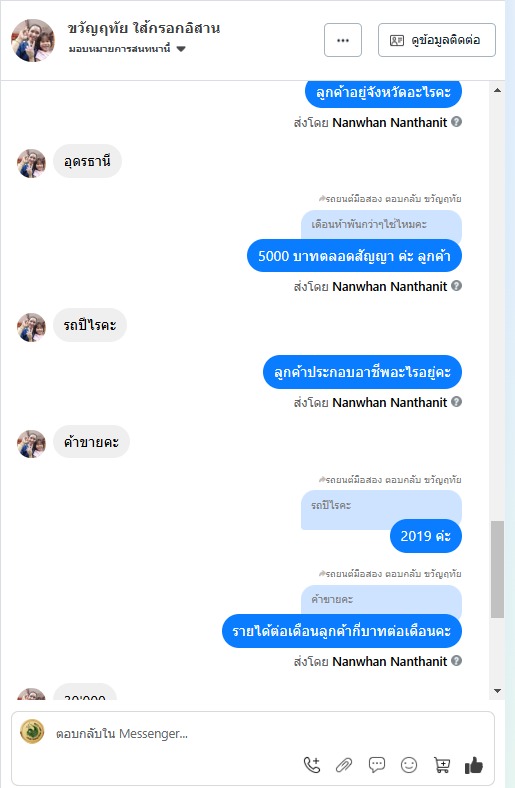
Task: Click help icon beside first Nanwhan Nanthanit
Action: click(456, 122)
